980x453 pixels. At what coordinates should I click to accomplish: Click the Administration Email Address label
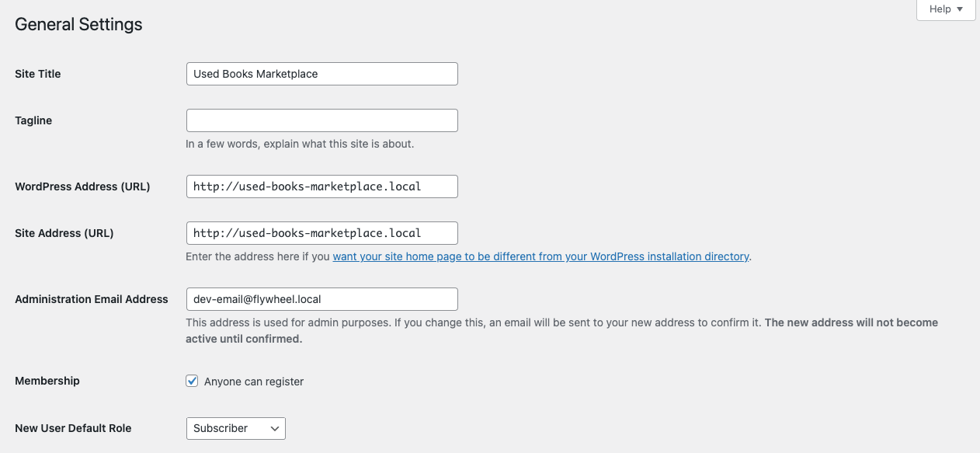[x=92, y=299]
